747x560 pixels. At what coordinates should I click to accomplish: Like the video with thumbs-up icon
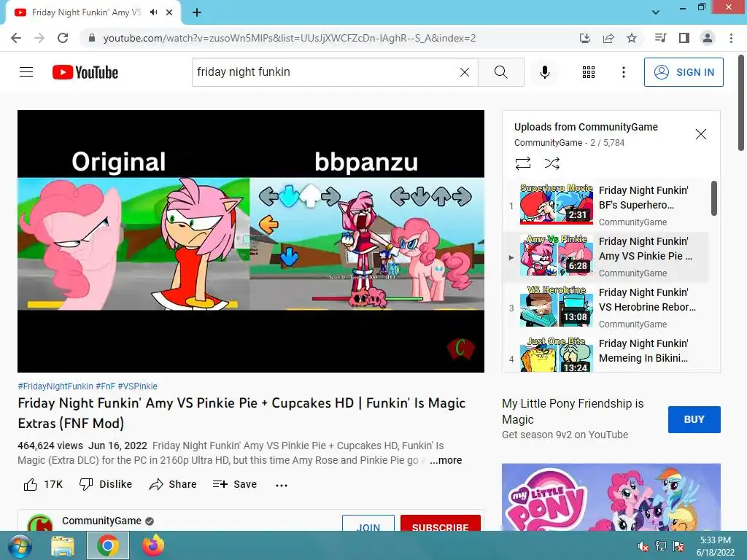31,484
